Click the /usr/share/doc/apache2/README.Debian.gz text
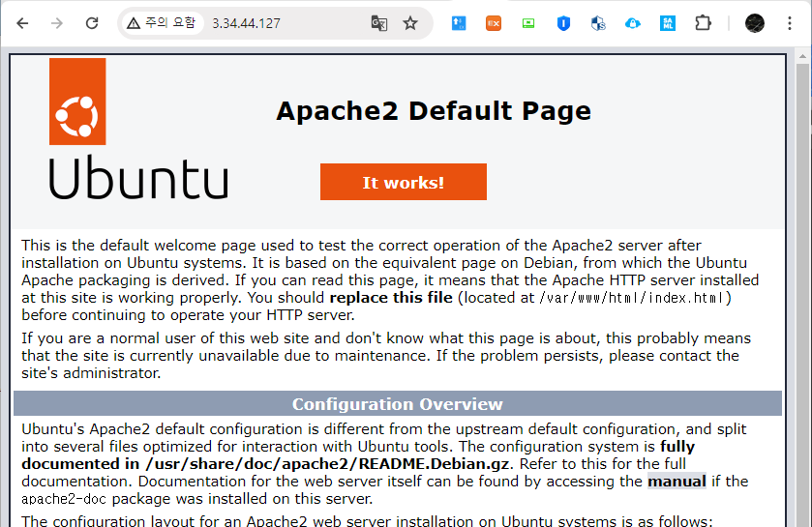Viewport: 812px width, 527px height. pos(327,464)
